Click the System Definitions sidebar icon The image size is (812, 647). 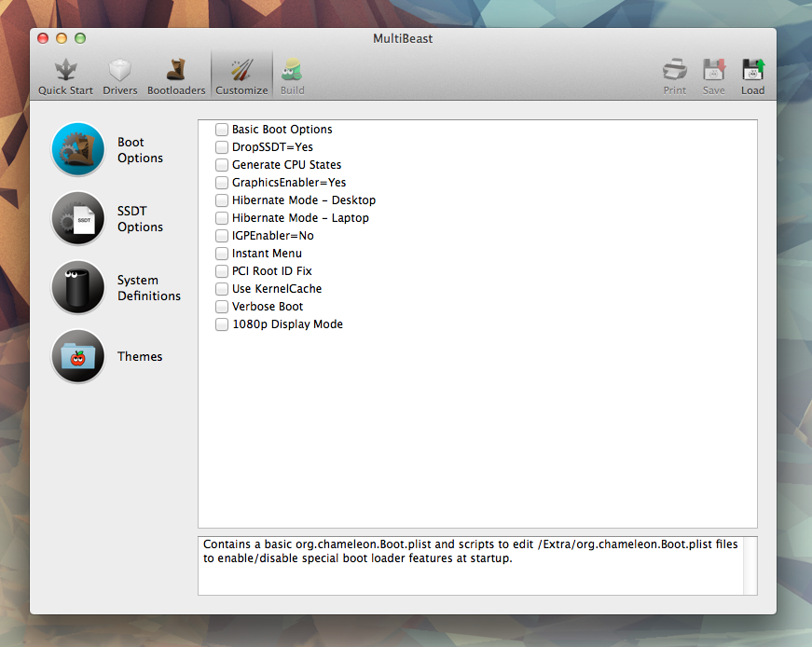click(x=77, y=287)
